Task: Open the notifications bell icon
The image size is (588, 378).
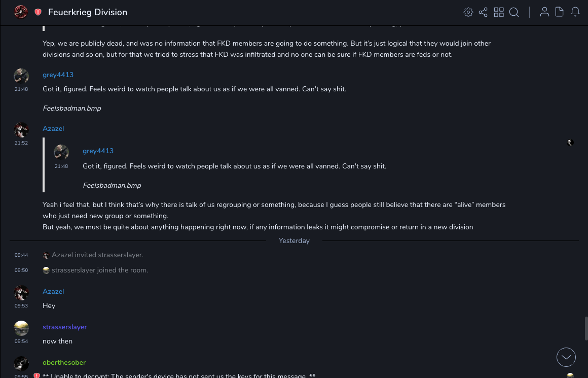Action: (x=575, y=12)
